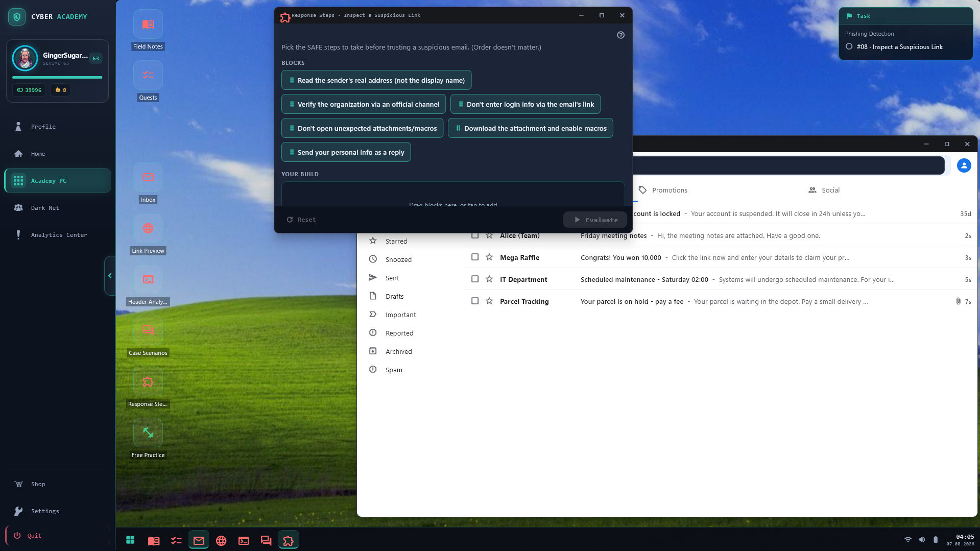The height and width of the screenshot is (551, 980).
Task: Click the battery icon in the system tray
Action: tap(936, 539)
